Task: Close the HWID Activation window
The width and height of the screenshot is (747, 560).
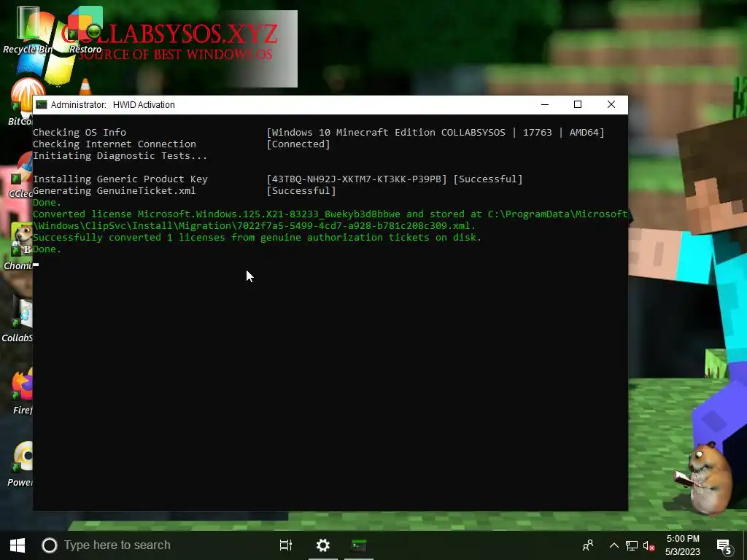Action: click(x=611, y=105)
